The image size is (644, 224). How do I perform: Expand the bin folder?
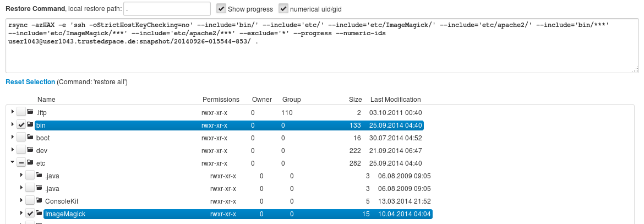tap(13, 125)
